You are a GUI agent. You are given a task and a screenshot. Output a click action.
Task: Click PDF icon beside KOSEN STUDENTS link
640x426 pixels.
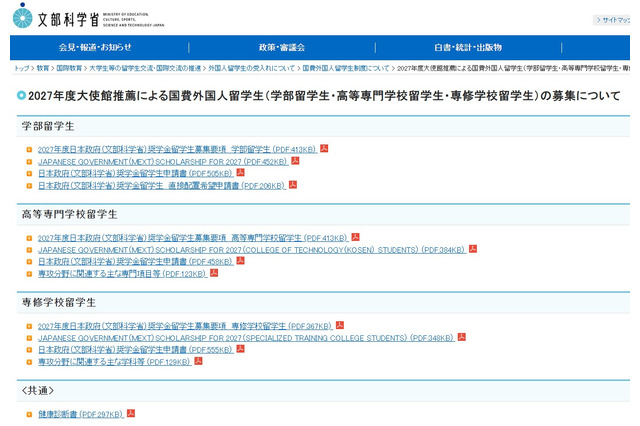pyautogui.click(x=473, y=248)
